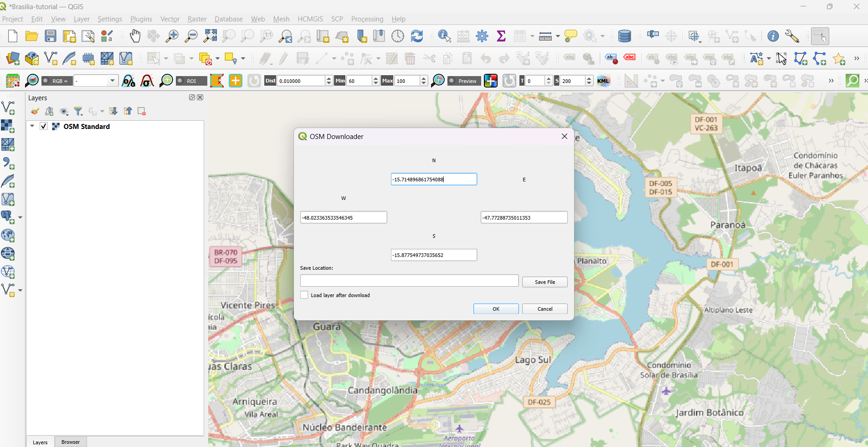Add a mesh layer from the side toolbar
The height and width of the screenshot is (447, 868).
click(x=8, y=145)
